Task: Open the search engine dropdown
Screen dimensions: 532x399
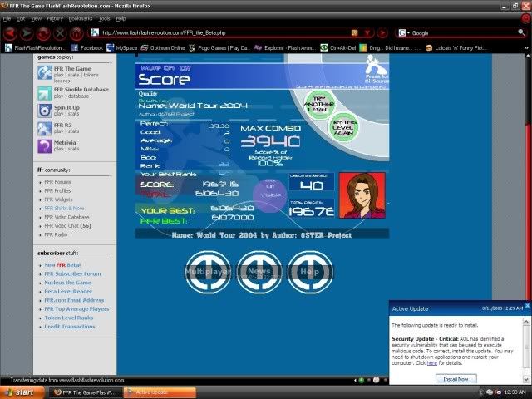Action: coord(404,33)
